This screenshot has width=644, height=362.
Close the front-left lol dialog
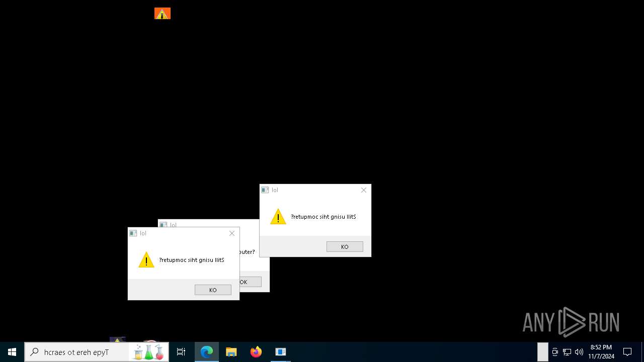pos(232,233)
